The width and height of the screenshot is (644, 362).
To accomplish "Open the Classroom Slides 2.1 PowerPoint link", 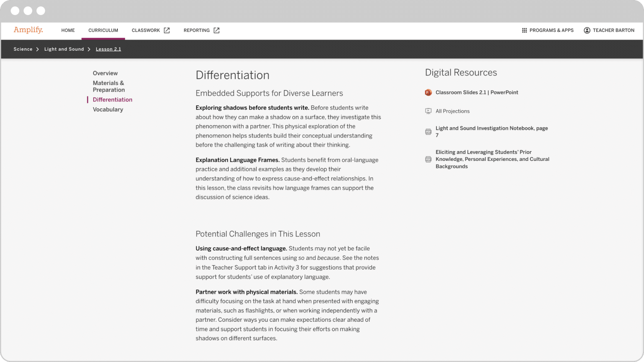I will coord(477,93).
